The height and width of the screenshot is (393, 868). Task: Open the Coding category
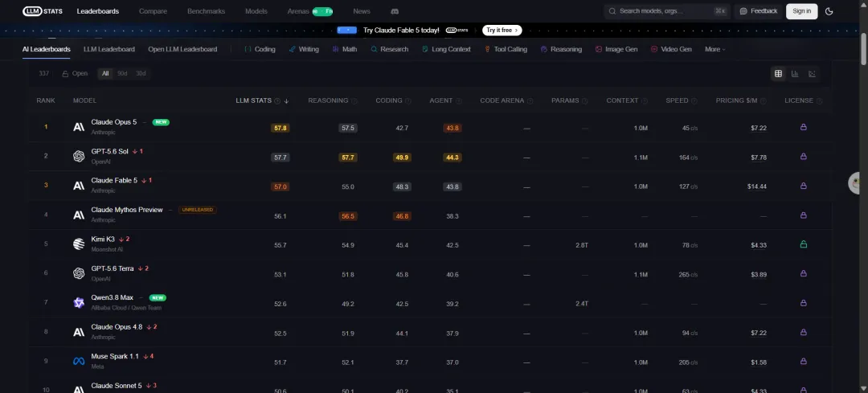pos(260,49)
